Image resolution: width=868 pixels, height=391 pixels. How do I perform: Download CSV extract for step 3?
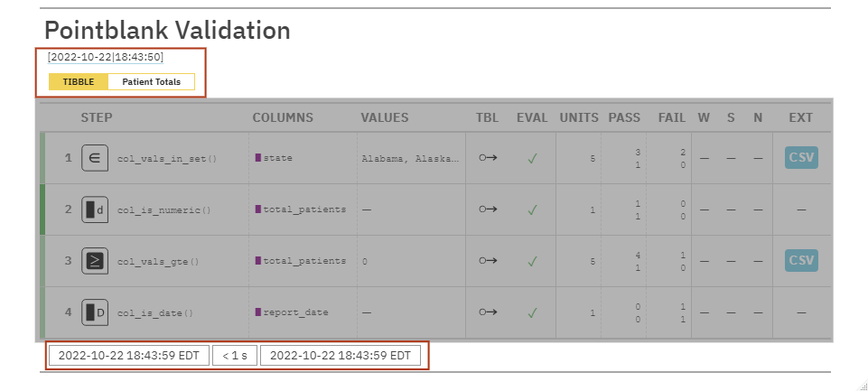(x=801, y=261)
